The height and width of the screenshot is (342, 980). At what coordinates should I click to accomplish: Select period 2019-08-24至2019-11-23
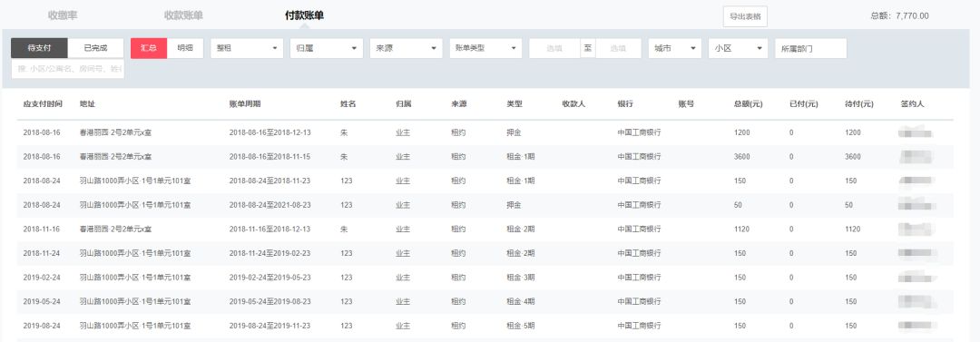pos(270,326)
